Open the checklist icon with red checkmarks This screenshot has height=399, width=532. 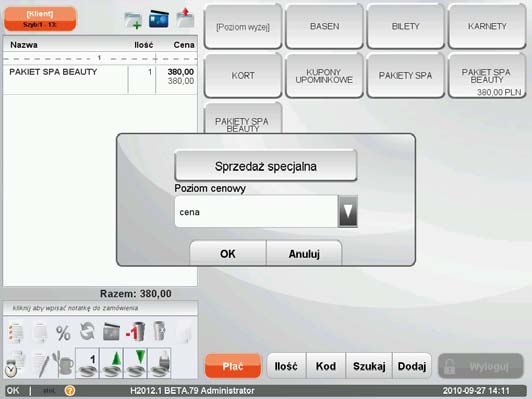(x=16, y=332)
